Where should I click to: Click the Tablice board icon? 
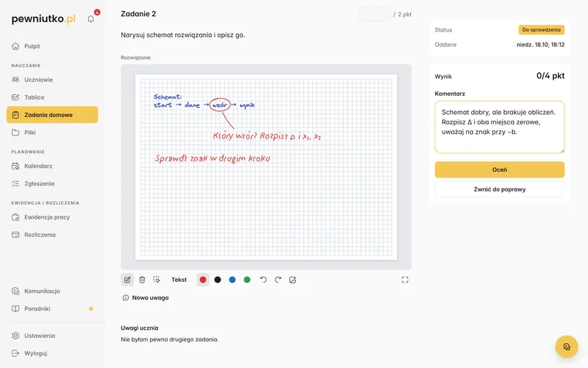pyautogui.click(x=15, y=97)
